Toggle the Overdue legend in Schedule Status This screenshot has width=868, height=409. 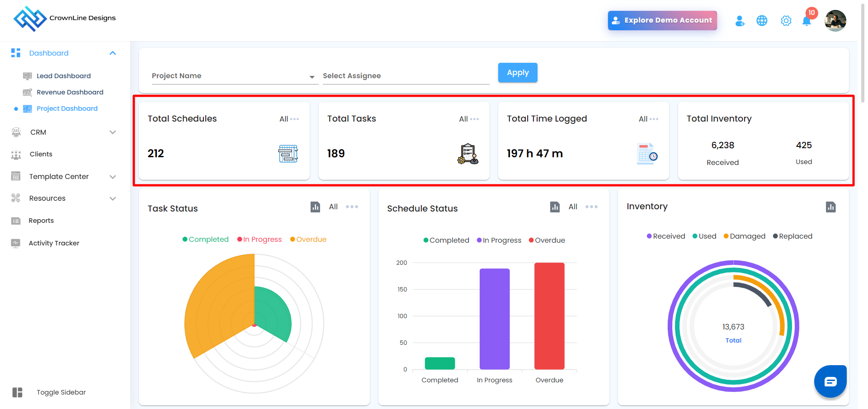(547, 240)
